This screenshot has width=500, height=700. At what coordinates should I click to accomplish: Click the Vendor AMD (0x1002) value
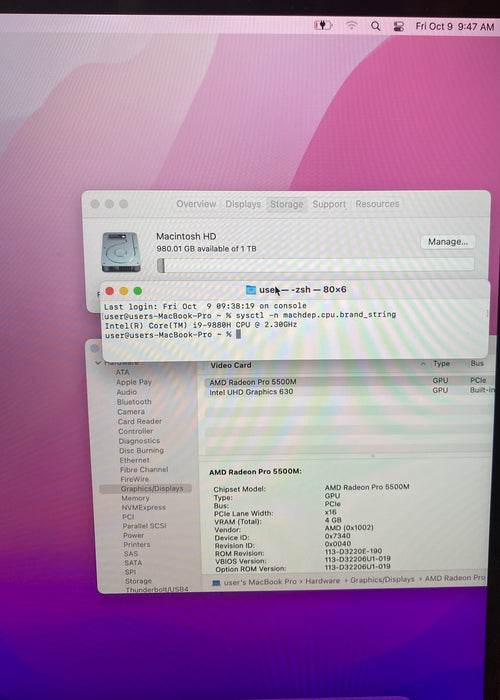(x=349, y=528)
